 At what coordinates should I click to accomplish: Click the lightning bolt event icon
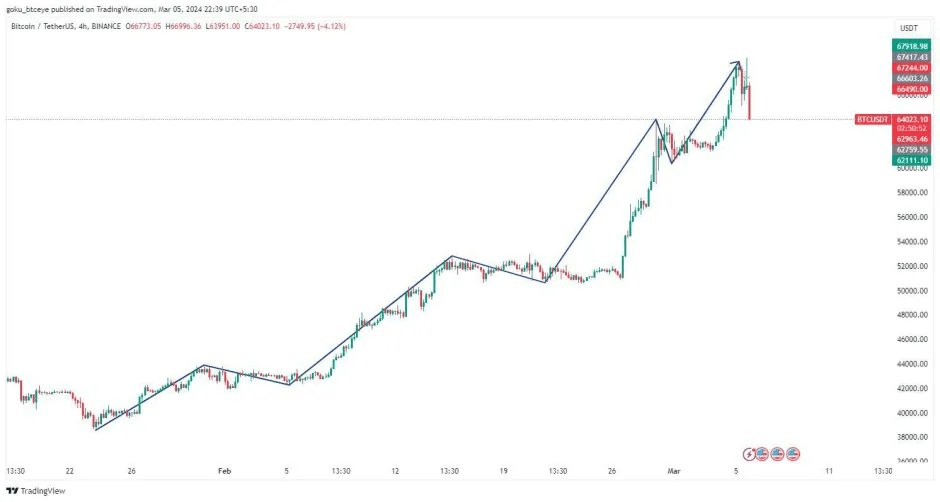[x=750, y=454]
